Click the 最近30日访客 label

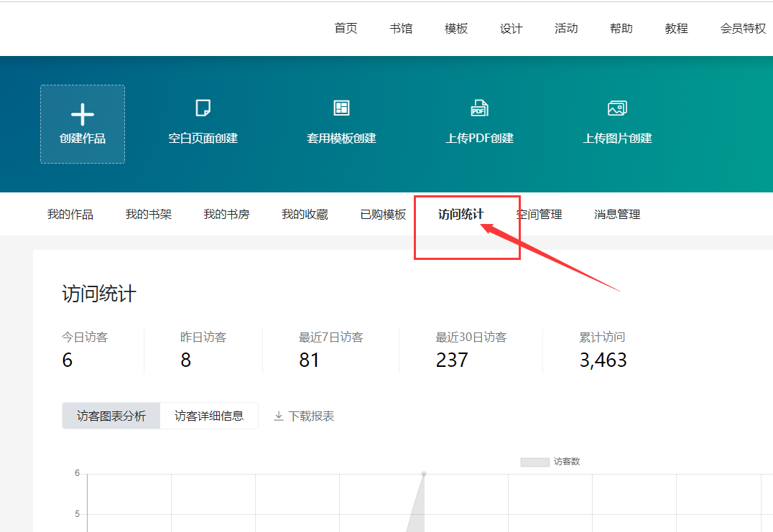tap(471, 337)
